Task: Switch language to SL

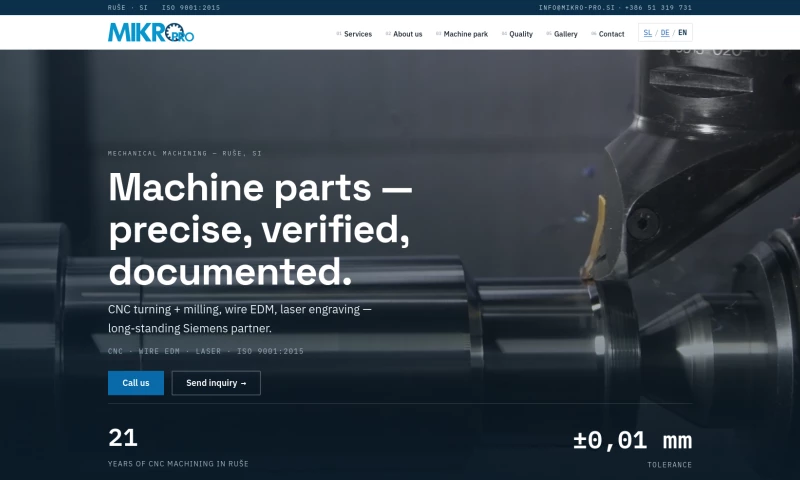Action: click(x=647, y=33)
